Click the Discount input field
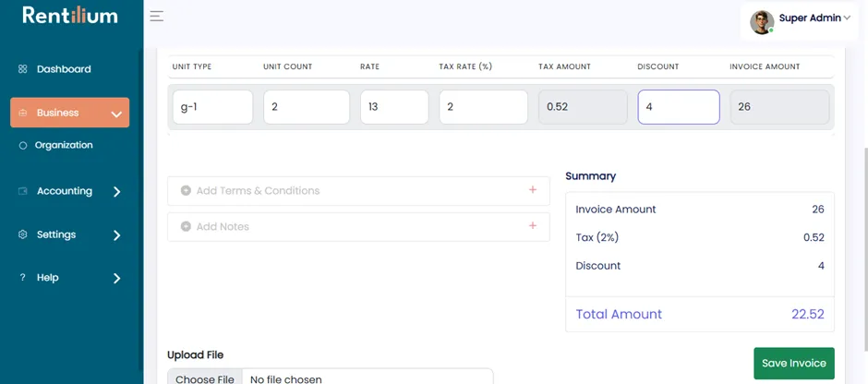Viewport: 868px width, 384px height. click(x=679, y=107)
